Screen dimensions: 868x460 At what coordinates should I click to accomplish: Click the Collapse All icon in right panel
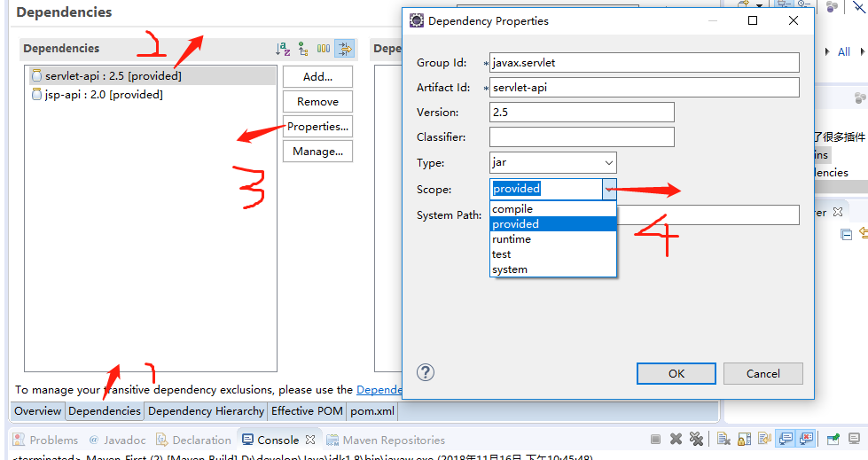[x=847, y=235]
